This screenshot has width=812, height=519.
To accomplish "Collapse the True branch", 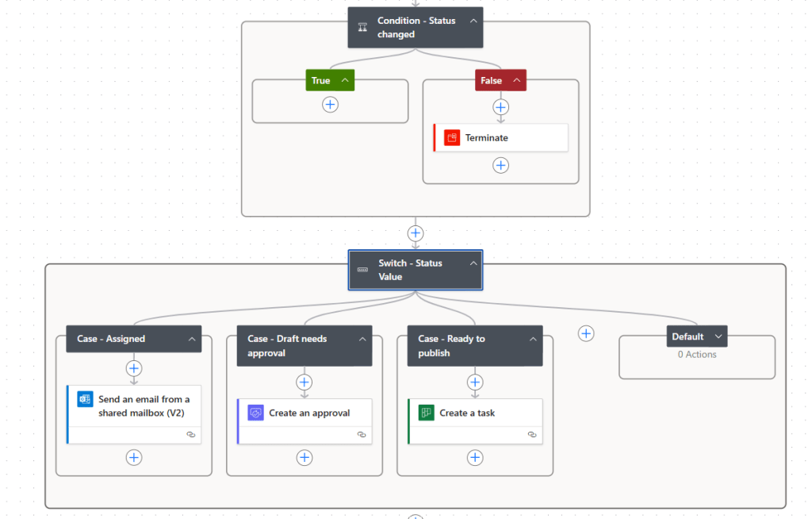I will click(x=344, y=80).
